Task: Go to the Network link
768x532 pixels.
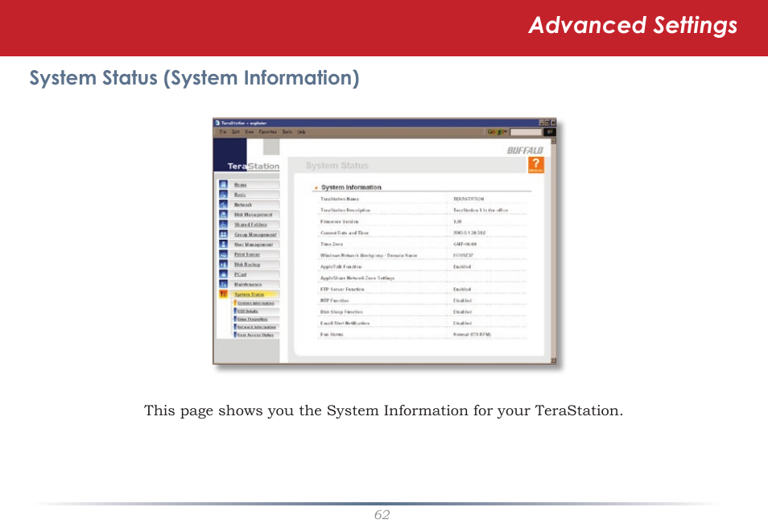Action: [x=243, y=204]
